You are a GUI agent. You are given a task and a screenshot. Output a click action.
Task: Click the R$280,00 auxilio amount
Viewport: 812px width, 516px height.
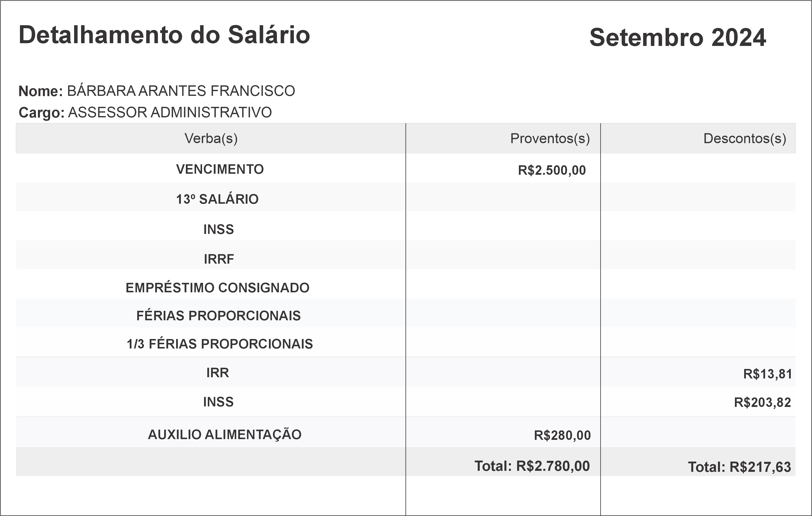tap(562, 435)
